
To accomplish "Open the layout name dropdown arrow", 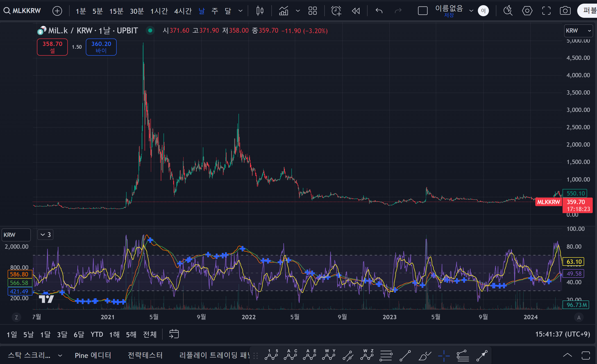I will pyautogui.click(x=471, y=11).
